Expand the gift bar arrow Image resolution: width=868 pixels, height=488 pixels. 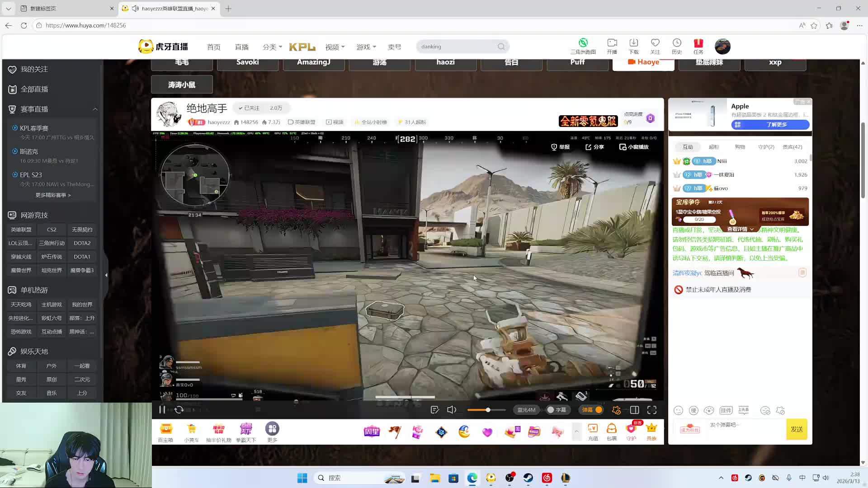[x=576, y=432]
